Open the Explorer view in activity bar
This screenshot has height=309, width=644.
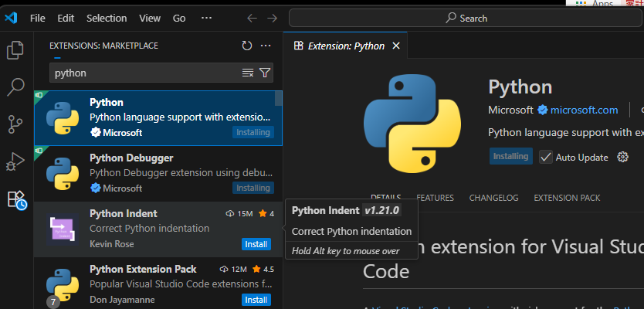pyautogui.click(x=15, y=51)
